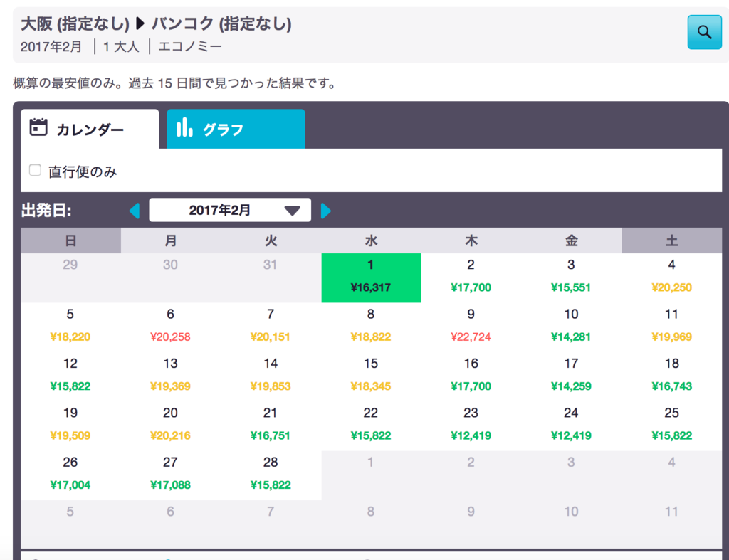This screenshot has width=729, height=560.
Task: Click the calendar icon on カレンダー tab
Action: pos(38,127)
